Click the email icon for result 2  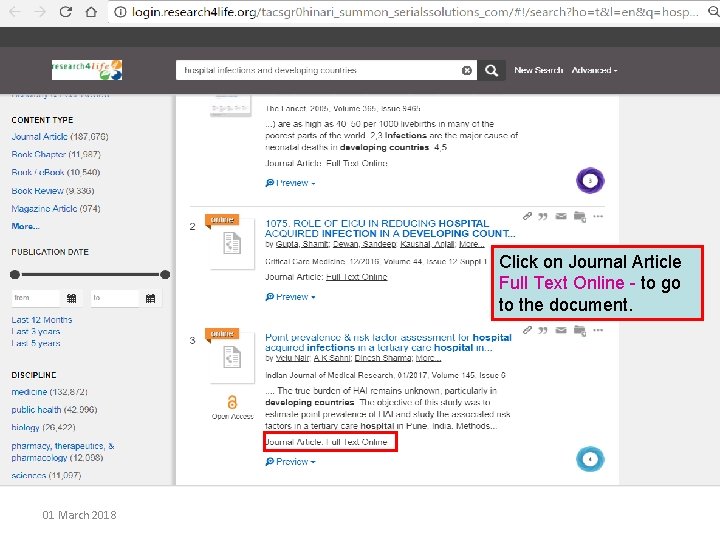[561, 216]
